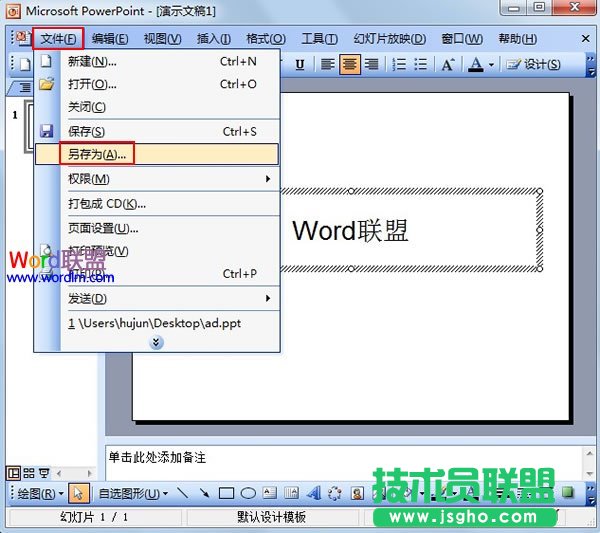
Task: Apply numbered list formatting
Action: tap(399, 64)
